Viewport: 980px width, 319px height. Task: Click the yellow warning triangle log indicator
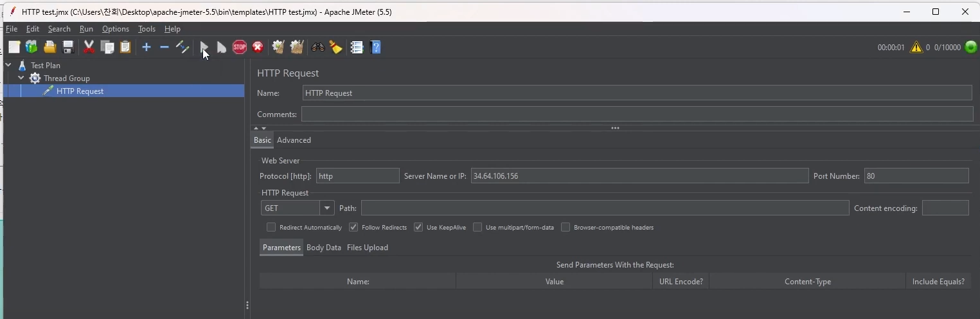[x=916, y=47]
